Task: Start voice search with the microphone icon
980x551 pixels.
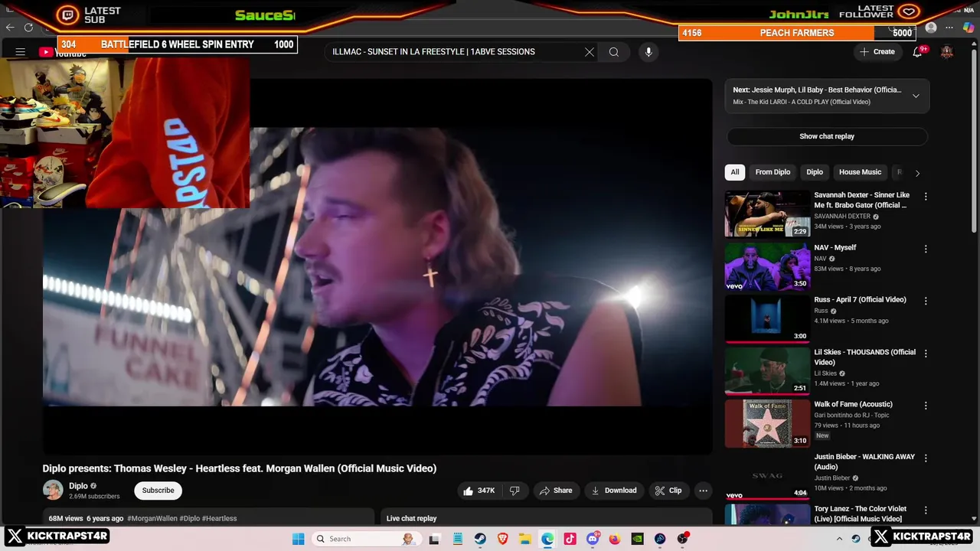Action: [x=648, y=52]
